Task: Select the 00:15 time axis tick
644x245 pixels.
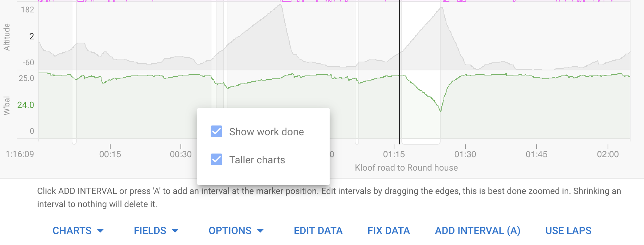Action: (110, 154)
